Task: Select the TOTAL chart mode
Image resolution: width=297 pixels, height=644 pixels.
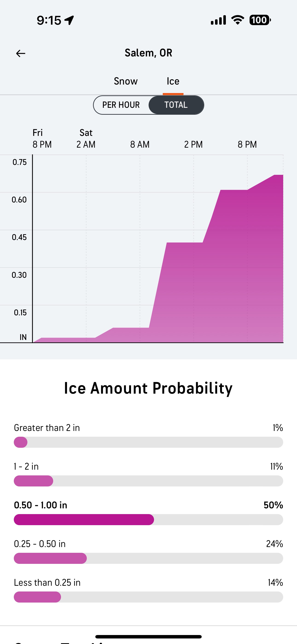Action: point(176,105)
